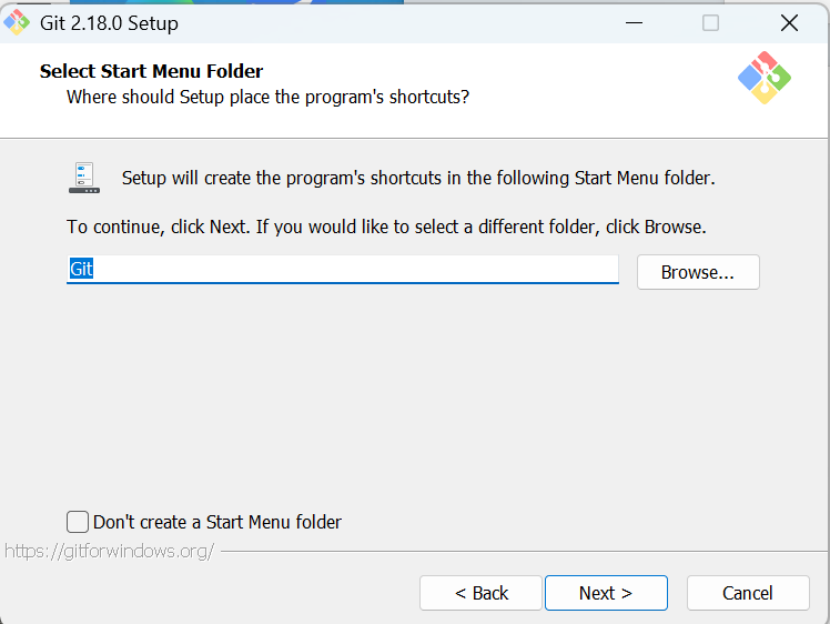Click the Git logo in title bar
The image size is (831, 624).
pyautogui.click(x=16, y=22)
